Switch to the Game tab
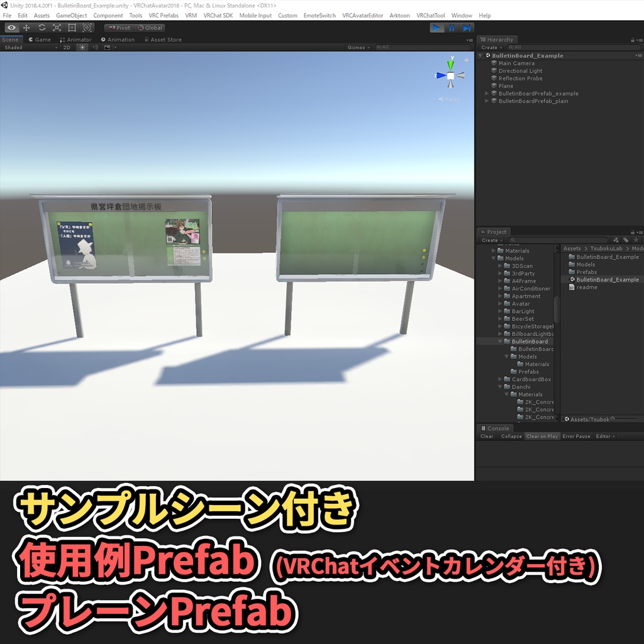 pyautogui.click(x=39, y=39)
